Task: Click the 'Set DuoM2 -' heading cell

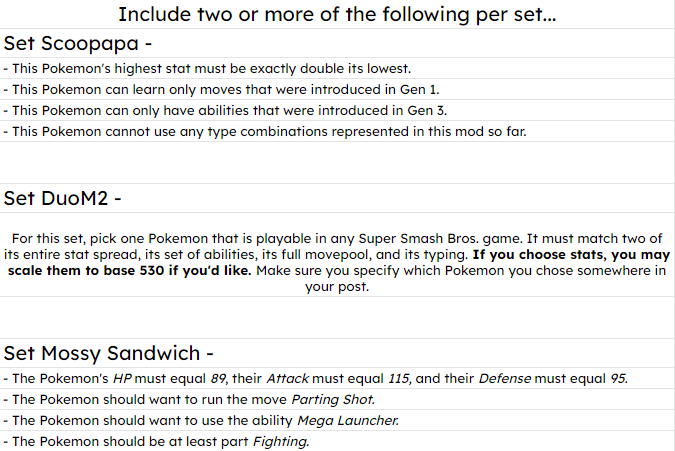Action: pos(62,197)
